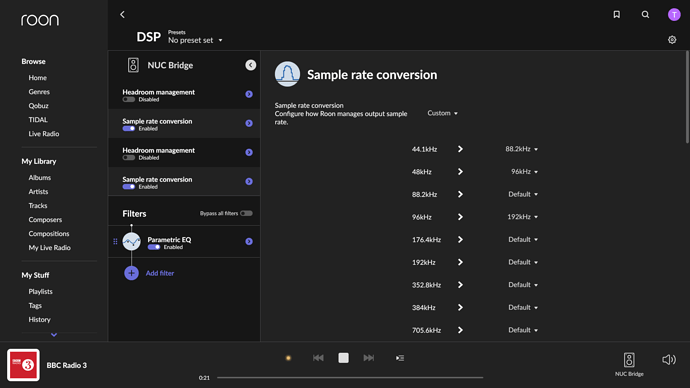Click the 96kHz row arrow
Viewport: 690px width, 388px height.
[x=460, y=217]
